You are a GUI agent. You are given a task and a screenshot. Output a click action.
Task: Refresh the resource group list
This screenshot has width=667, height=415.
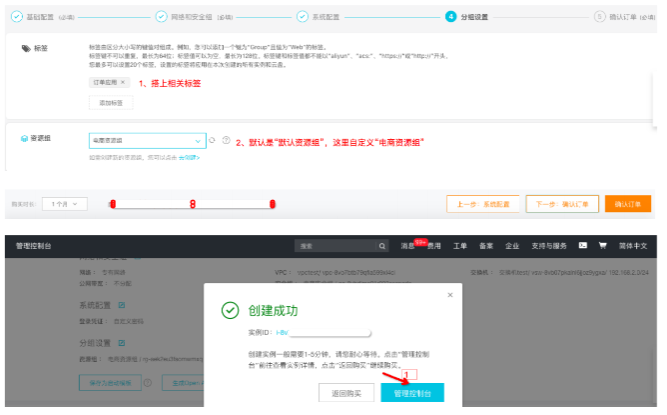click(212, 140)
